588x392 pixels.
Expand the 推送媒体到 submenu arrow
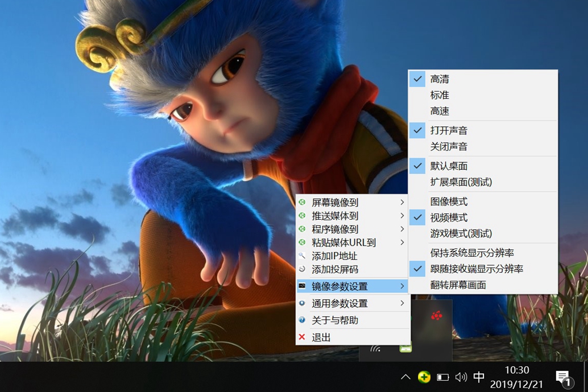(402, 216)
